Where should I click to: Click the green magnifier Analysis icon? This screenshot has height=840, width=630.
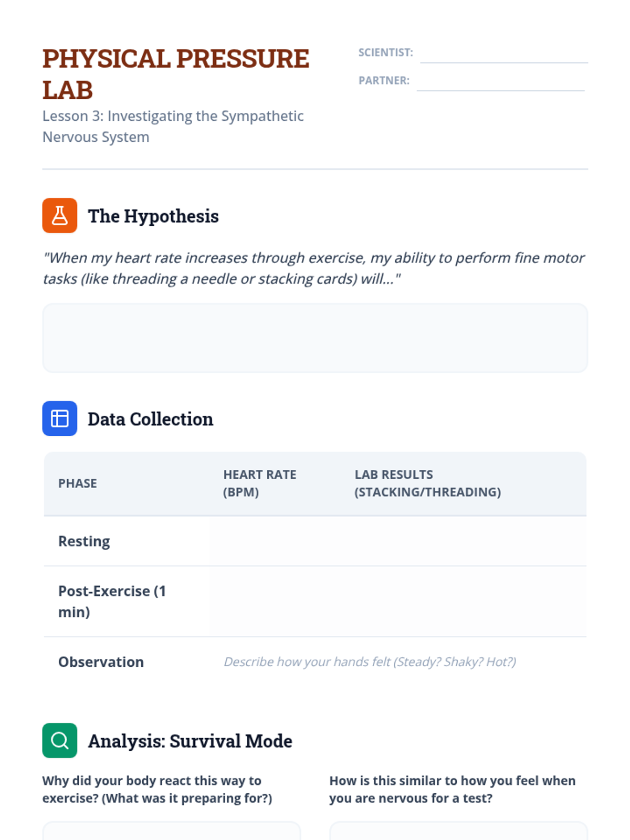[59, 740]
